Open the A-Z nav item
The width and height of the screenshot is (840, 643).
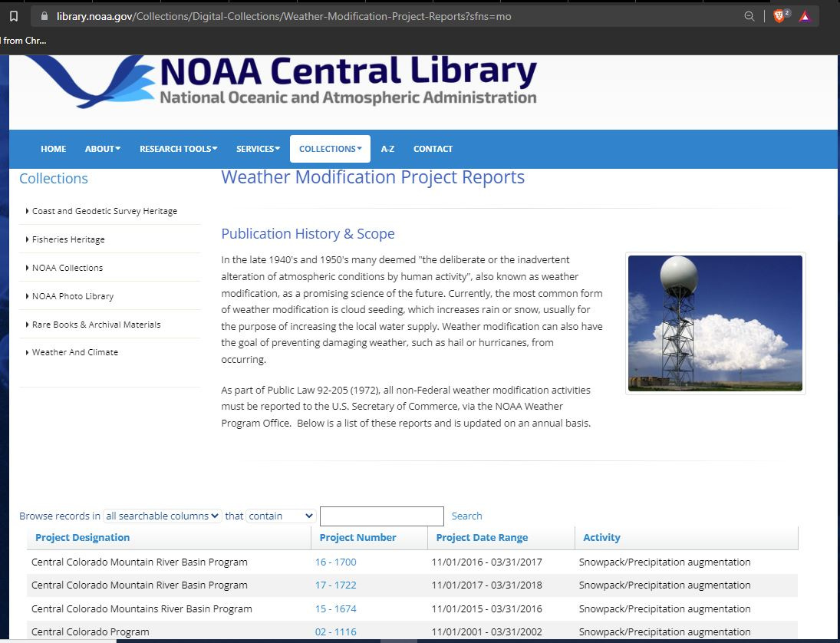tap(387, 149)
